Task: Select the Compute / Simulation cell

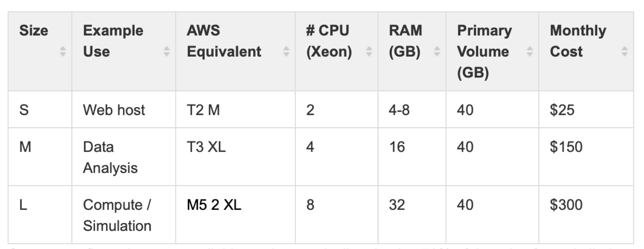Action: (x=117, y=215)
